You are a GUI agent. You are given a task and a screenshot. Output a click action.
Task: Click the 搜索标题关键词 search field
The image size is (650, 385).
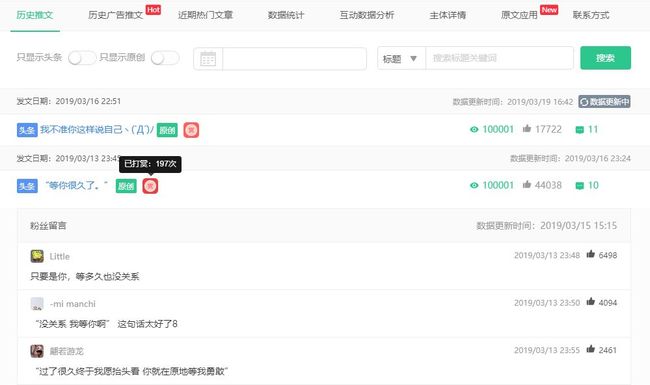point(499,58)
